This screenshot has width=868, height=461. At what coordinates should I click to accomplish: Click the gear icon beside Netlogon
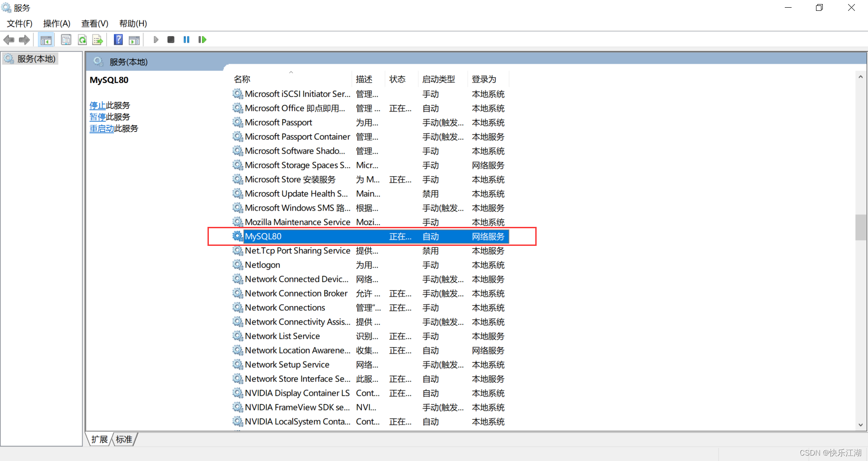click(x=238, y=264)
